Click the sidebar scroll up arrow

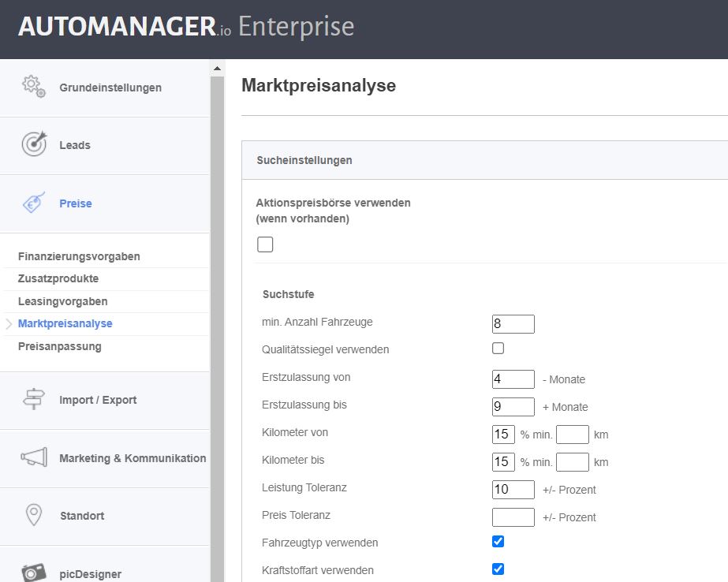coord(217,69)
